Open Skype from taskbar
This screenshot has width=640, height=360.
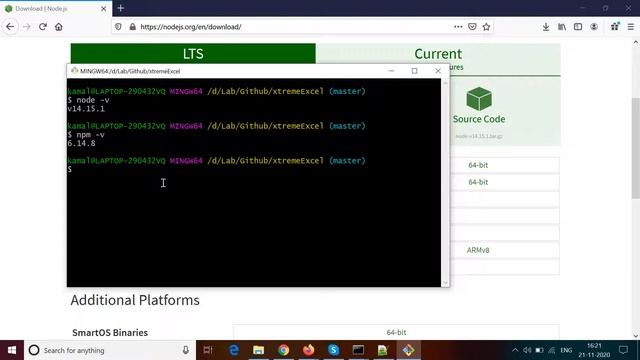pyautogui.click(x=333, y=350)
